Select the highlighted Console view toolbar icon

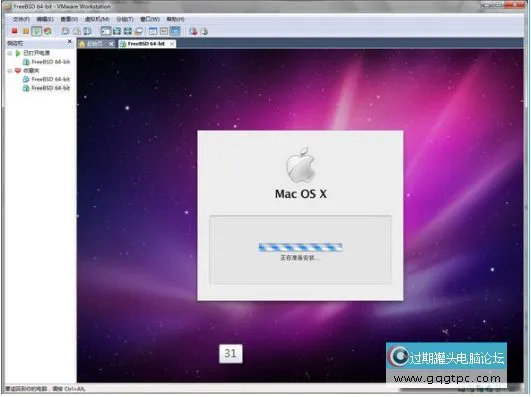click(x=175, y=31)
